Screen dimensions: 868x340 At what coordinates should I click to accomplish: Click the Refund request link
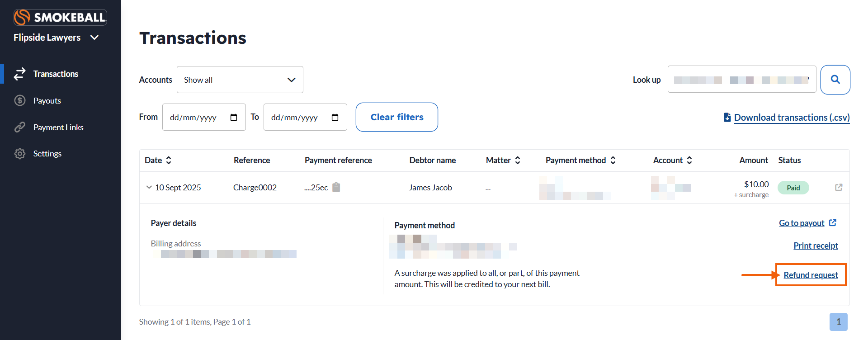click(x=811, y=275)
